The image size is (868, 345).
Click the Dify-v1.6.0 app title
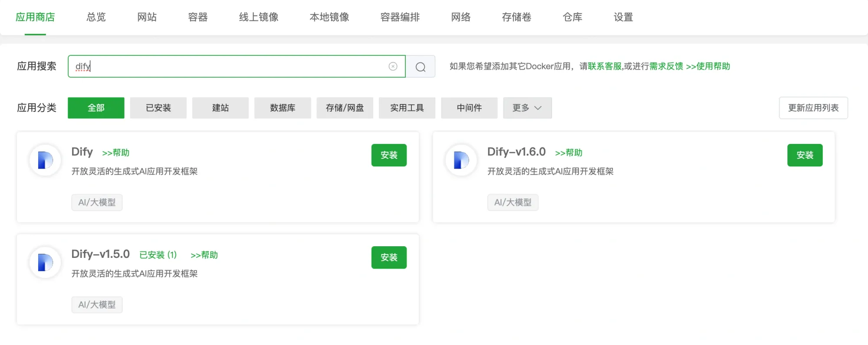516,152
